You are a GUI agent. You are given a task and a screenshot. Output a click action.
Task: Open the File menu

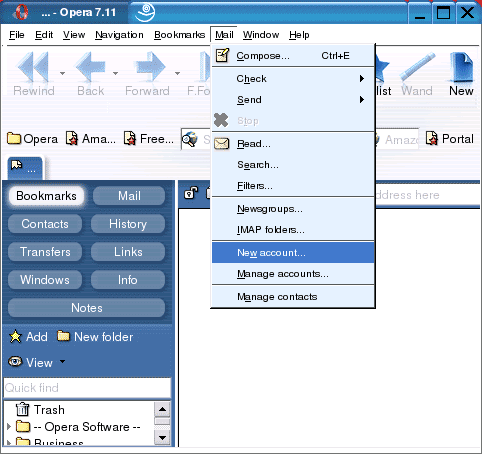pos(17,35)
